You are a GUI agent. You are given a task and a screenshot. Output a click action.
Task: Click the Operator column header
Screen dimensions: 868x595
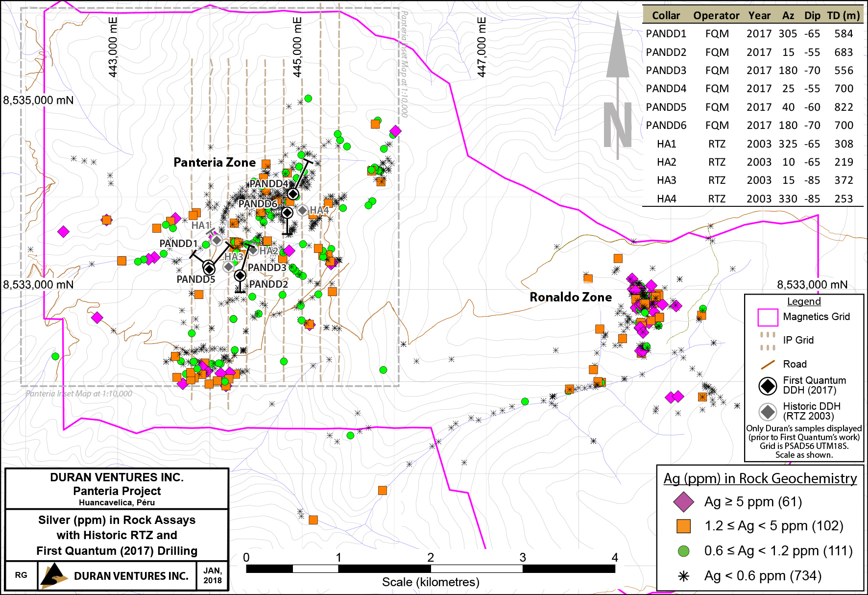[x=716, y=16]
